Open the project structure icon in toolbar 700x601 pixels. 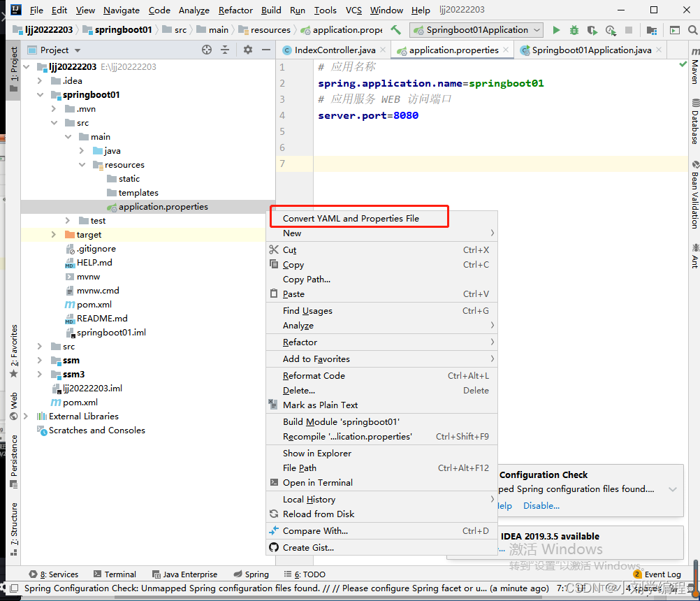(x=652, y=30)
